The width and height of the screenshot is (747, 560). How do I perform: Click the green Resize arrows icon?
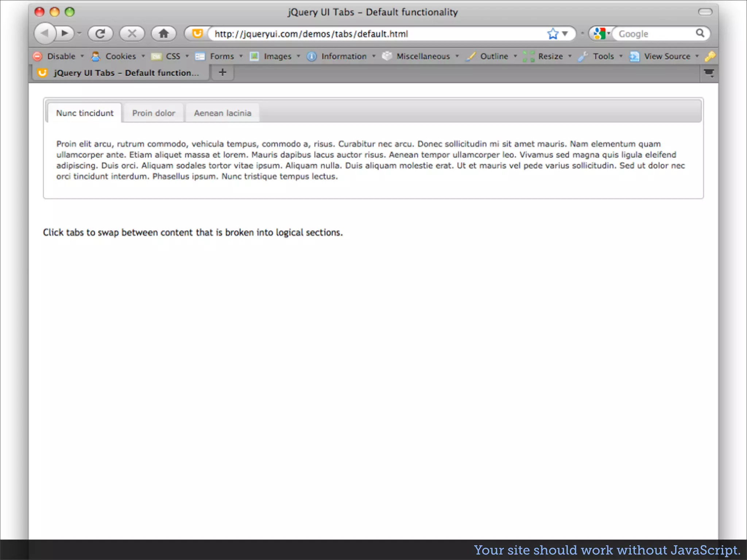coord(529,56)
